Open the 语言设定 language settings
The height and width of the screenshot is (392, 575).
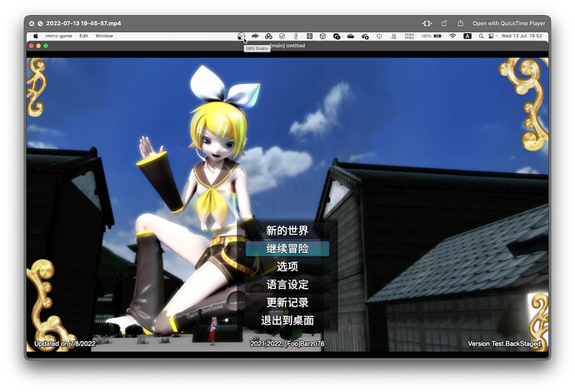(287, 285)
